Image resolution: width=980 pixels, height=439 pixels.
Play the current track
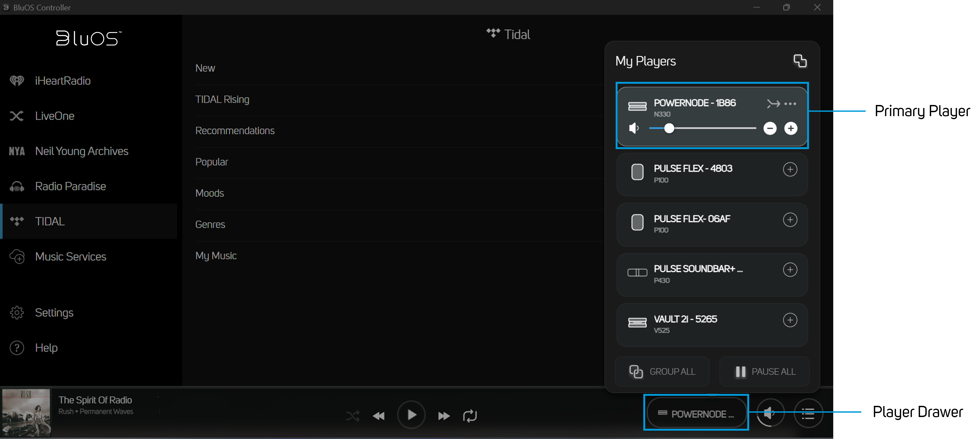[x=411, y=415]
